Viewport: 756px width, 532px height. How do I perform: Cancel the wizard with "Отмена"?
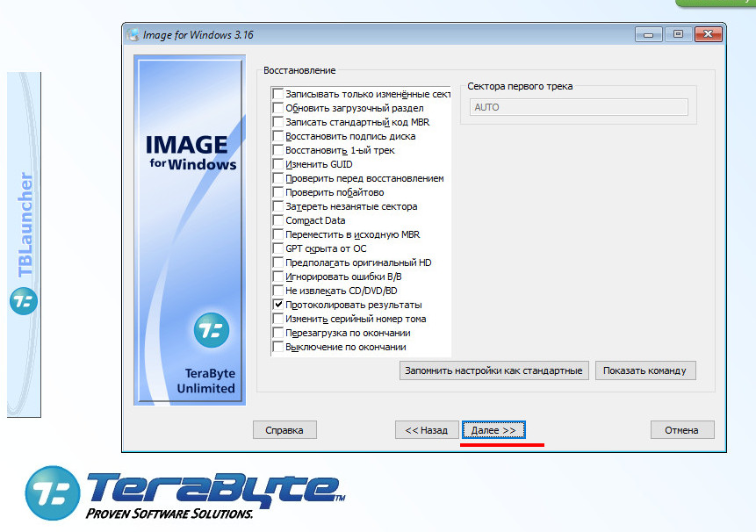coord(681,430)
